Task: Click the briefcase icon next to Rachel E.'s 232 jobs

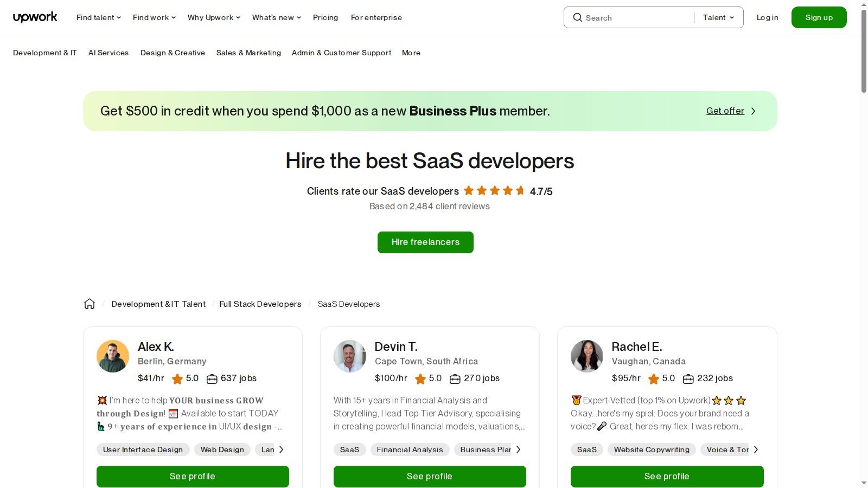Action: pos(688,378)
